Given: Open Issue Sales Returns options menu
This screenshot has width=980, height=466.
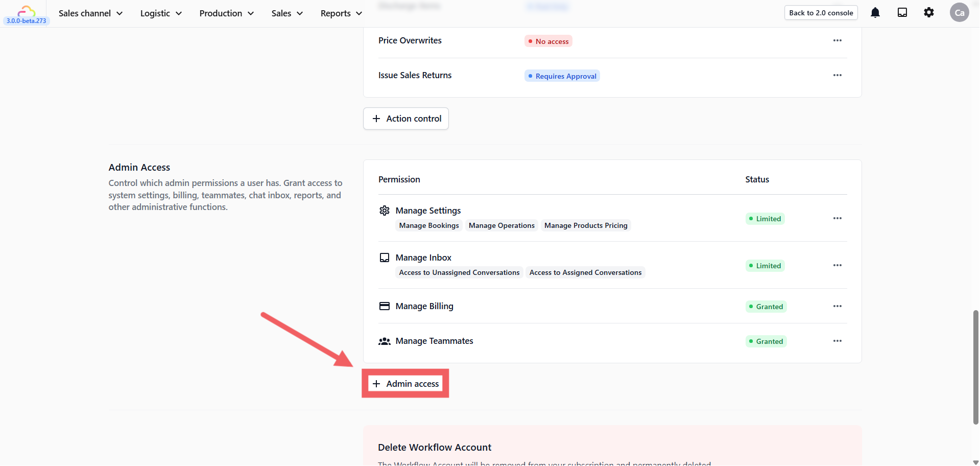Looking at the screenshot, I should 837,75.
